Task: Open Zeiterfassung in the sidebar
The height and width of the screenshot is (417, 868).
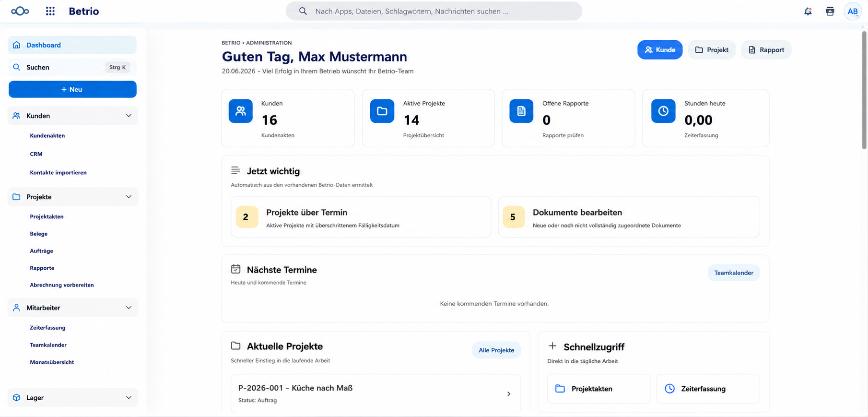Action: pyautogui.click(x=47, y=328)
